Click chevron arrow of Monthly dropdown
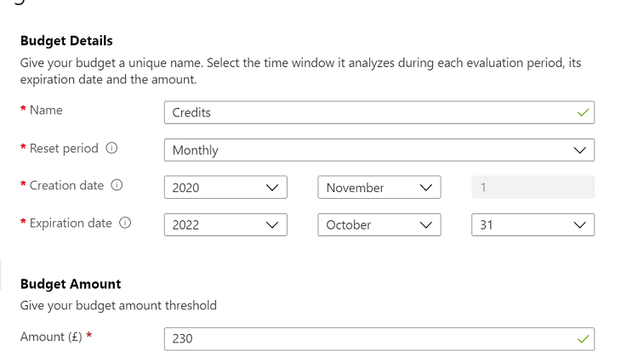The height and width of the screenshot is (362, 644). coord(579,150)
